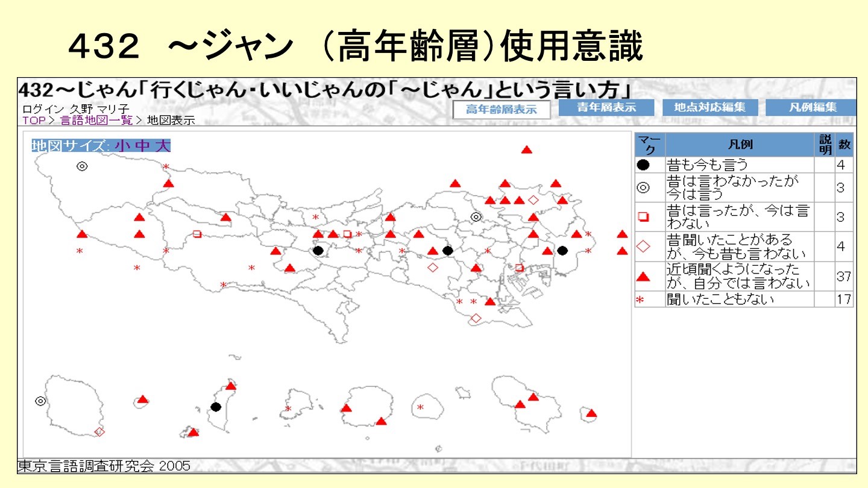The width and height of the screenshot is (868, 488).
Task: Select legend text 昔も今も言う
Action: coord(707,164)
